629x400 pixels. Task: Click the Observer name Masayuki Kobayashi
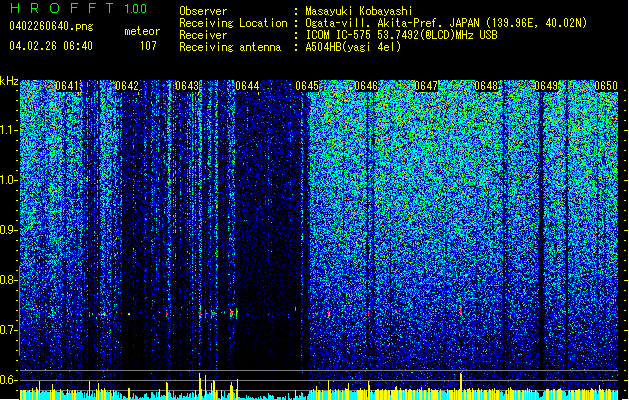(x=359, y=11)
